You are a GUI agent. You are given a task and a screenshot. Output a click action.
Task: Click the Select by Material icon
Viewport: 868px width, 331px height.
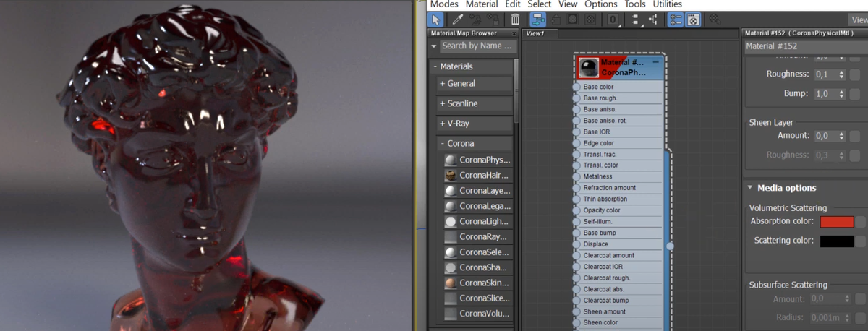pos(714,20)
